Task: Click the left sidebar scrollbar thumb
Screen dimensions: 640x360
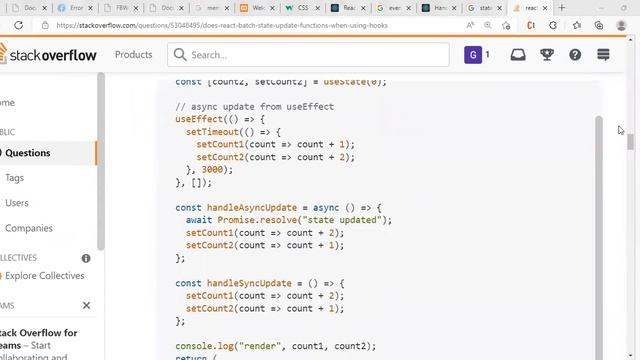Action: [101, 161]
